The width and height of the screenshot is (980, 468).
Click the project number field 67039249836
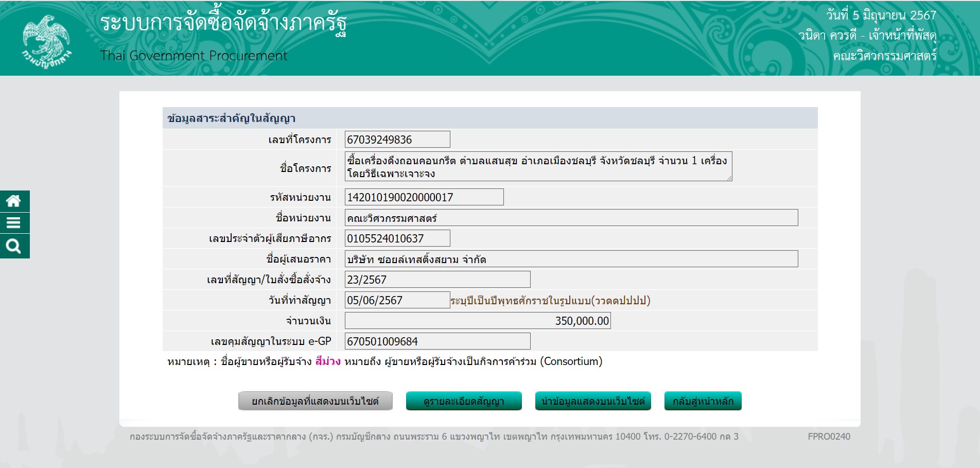click(397, 140)
